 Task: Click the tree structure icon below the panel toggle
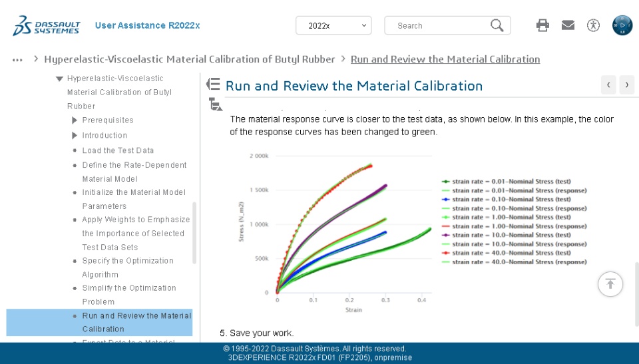(x=214, y=104)
